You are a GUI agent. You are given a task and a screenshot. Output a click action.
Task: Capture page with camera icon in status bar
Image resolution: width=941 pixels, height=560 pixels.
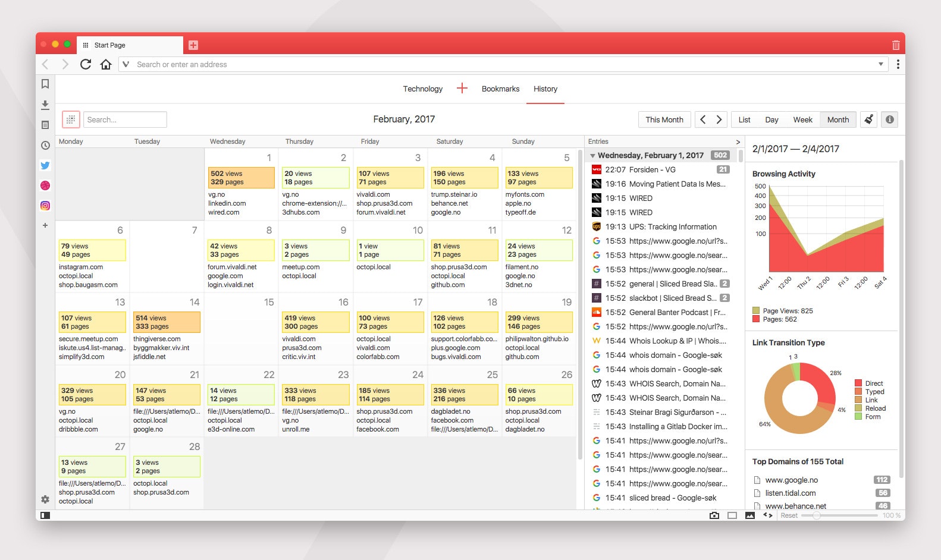tap(714, 515)
